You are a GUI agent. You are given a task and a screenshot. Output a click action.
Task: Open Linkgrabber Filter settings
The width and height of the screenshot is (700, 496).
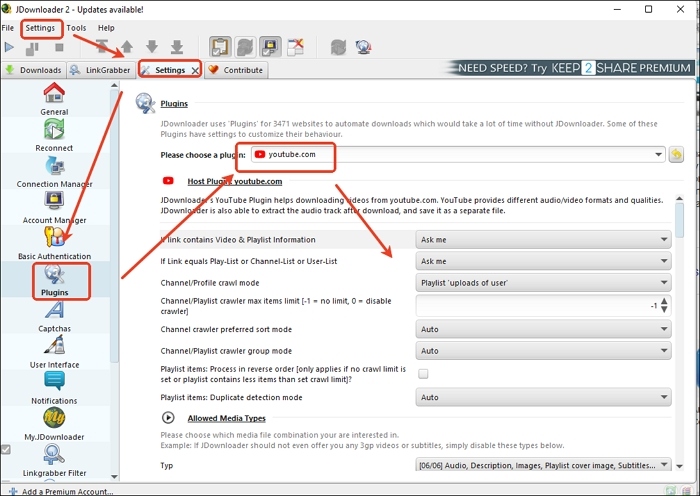point(54,461)
